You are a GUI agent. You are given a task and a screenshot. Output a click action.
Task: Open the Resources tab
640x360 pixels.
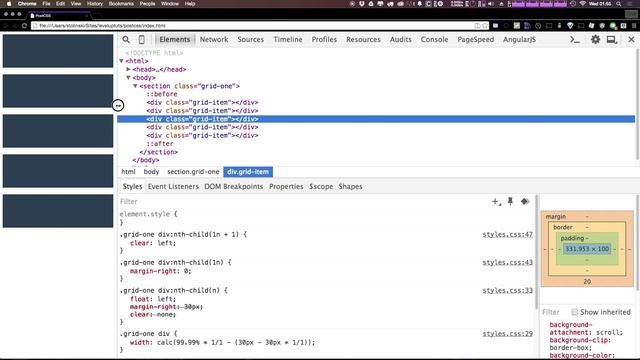point(363,40)
